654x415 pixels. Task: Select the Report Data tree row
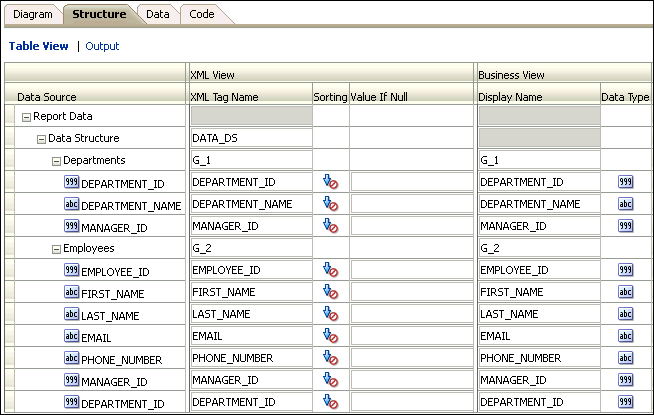(x=63, y=116)
